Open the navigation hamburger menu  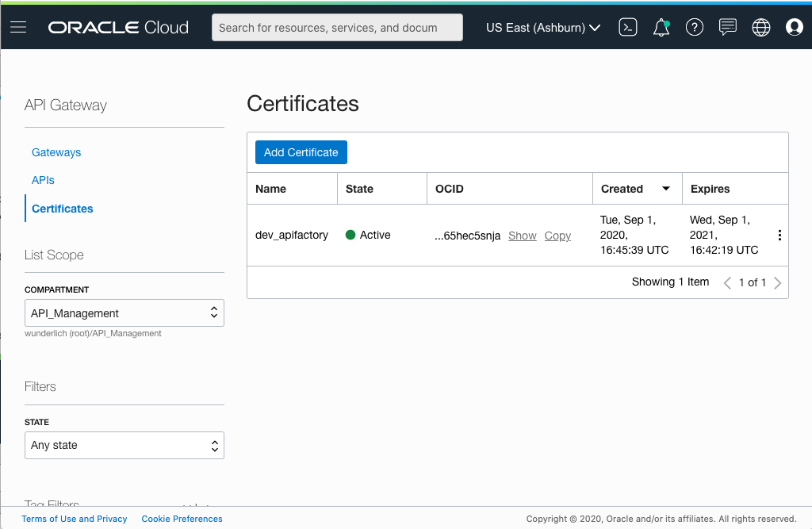pos(18,26)
